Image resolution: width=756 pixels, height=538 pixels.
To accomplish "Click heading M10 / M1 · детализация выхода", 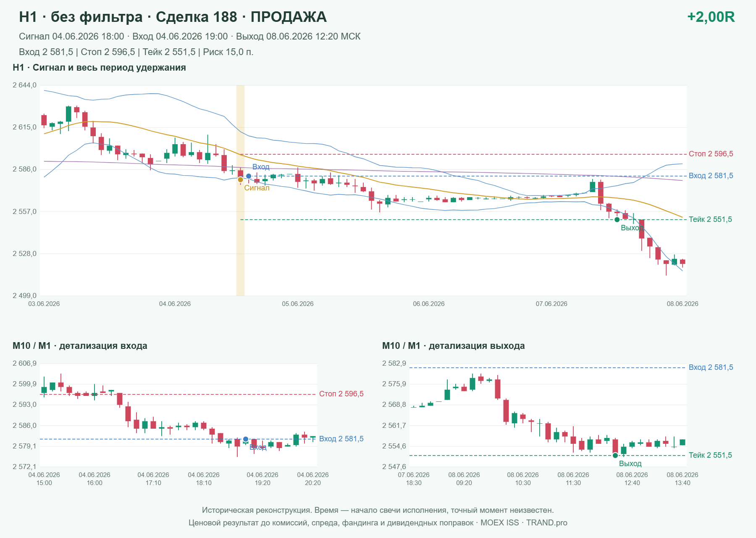I will 453,346.
